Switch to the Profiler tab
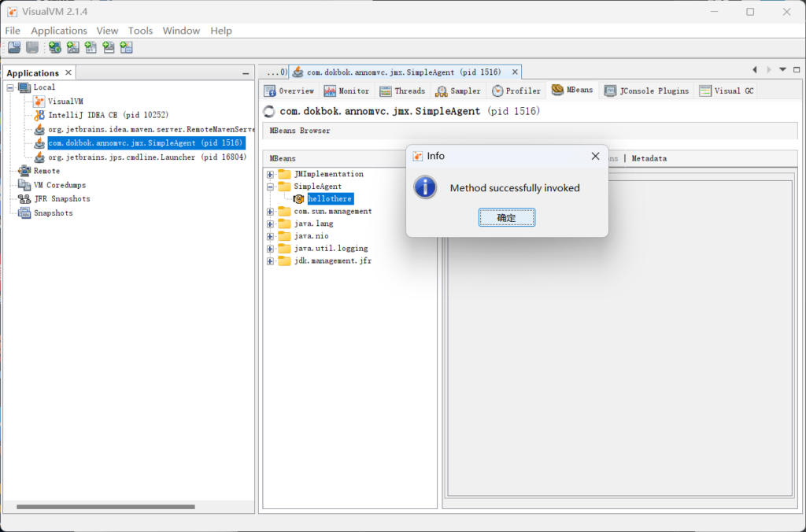Image resolution: width=806 pixels, height=532 pixels. [516, 91]
